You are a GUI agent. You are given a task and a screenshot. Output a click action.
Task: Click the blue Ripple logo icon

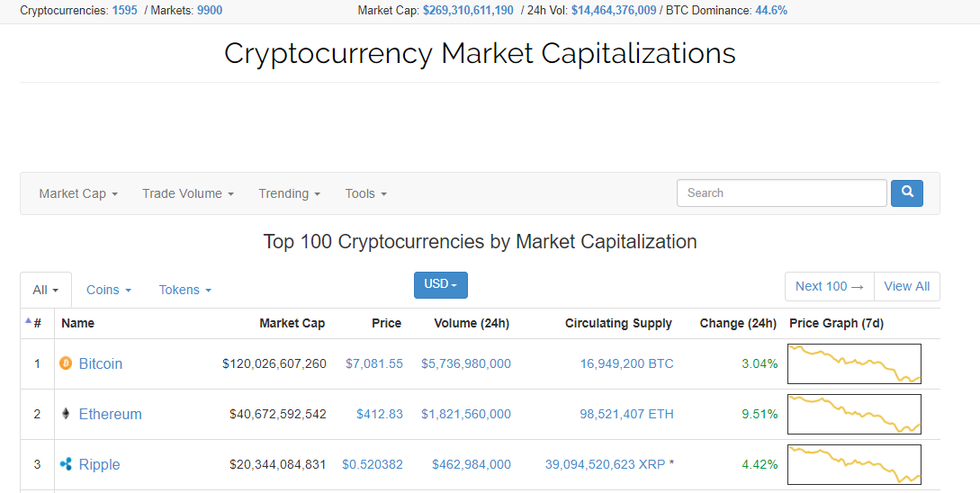click(x=66, y=464)
